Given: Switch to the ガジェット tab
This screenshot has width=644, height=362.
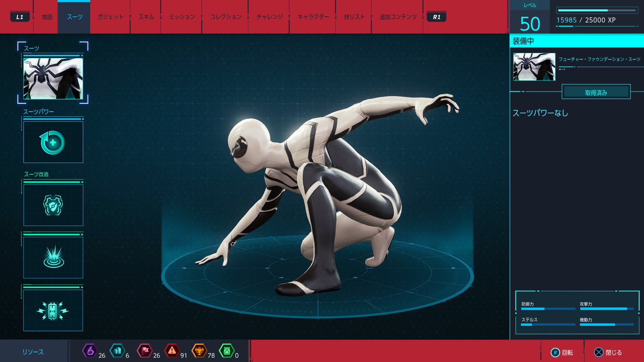Looking at the screenshot, I should click(110, 17).
